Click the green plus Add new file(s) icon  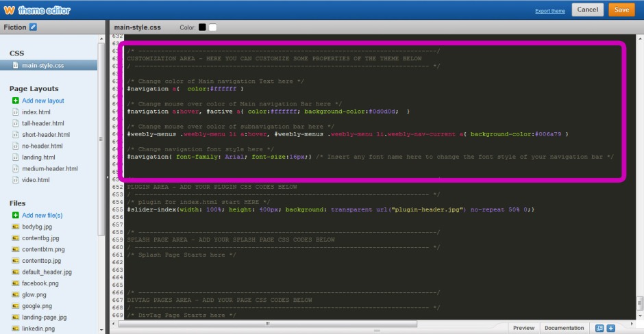(16, 216)
